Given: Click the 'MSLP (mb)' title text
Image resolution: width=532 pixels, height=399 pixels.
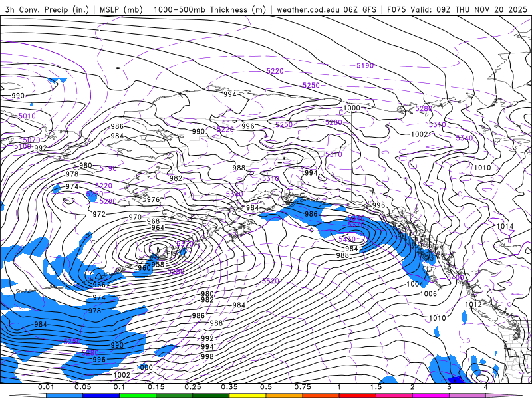Looking at the screenshot, I should pyautogui.click(x=121, y=9).
